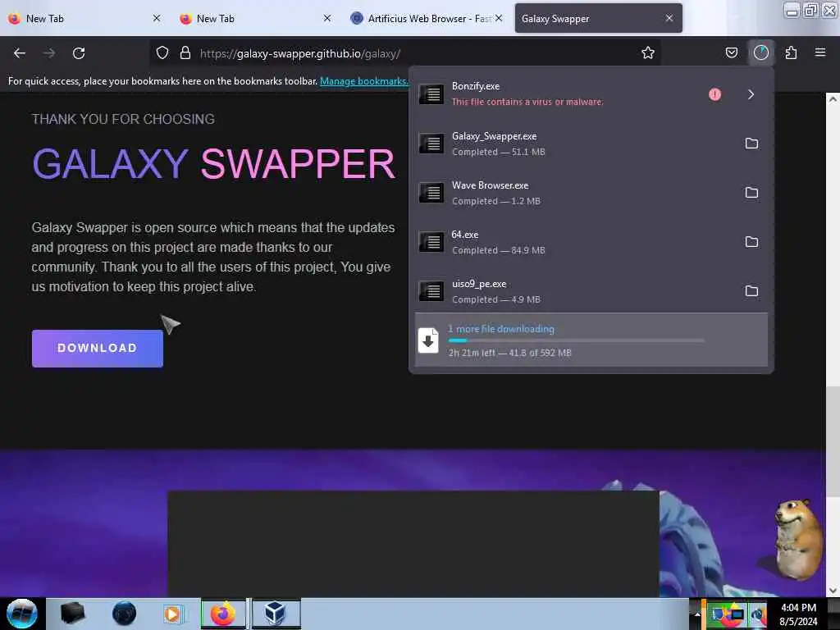Viewport: 840px width, 630px height.
Task: Click the uiso9_pe.exe file icon
Action: [431, 291]
